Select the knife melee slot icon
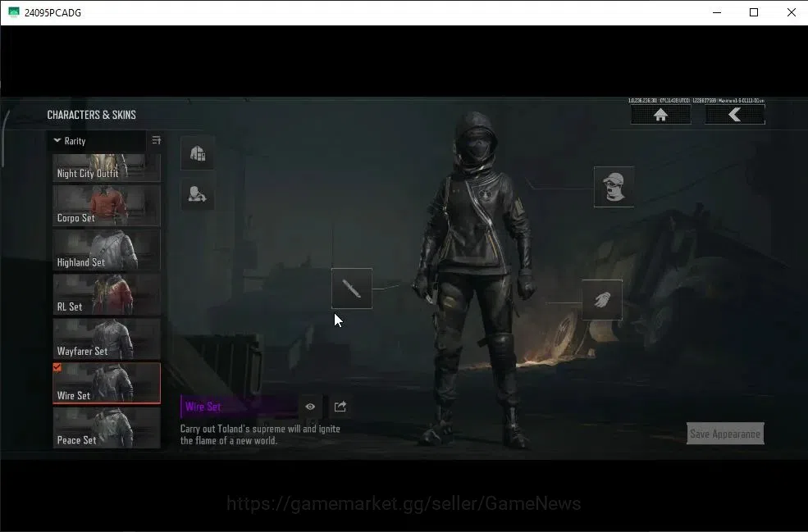This screenshot has height=532, width=808. [352, 289]
